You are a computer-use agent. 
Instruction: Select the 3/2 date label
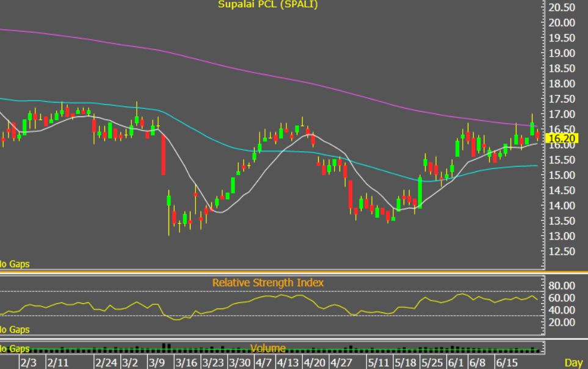click(x=130, y=363)
